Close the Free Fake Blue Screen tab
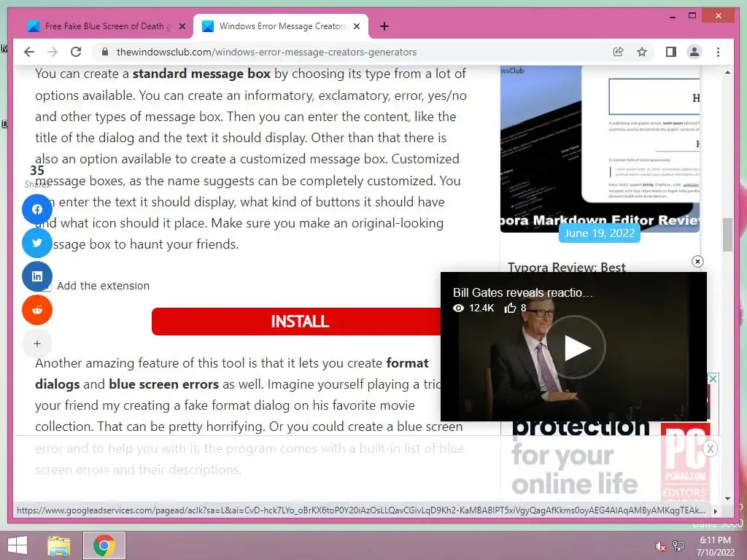747x560 pixels. click(x=182, y=26)
